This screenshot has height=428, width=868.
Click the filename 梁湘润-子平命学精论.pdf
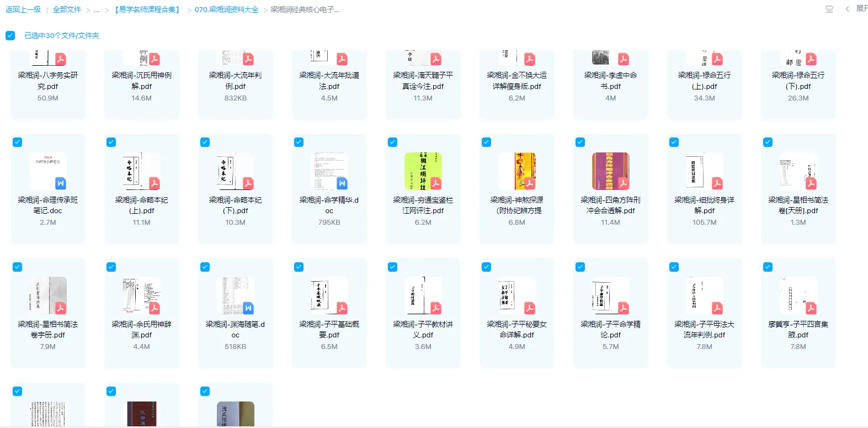pyautogui.click(x=611, y=330)
